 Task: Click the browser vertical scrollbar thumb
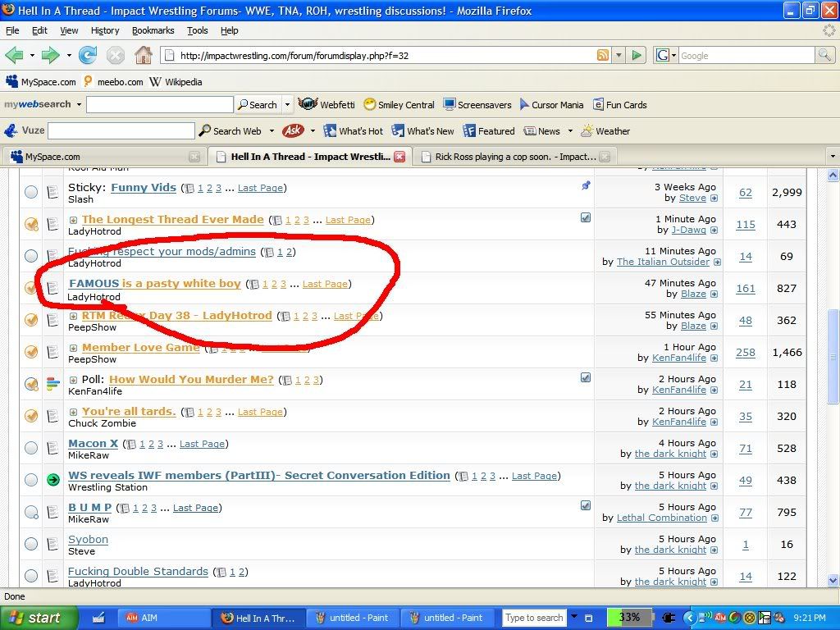pyautogui.click(x=833, y=356)
